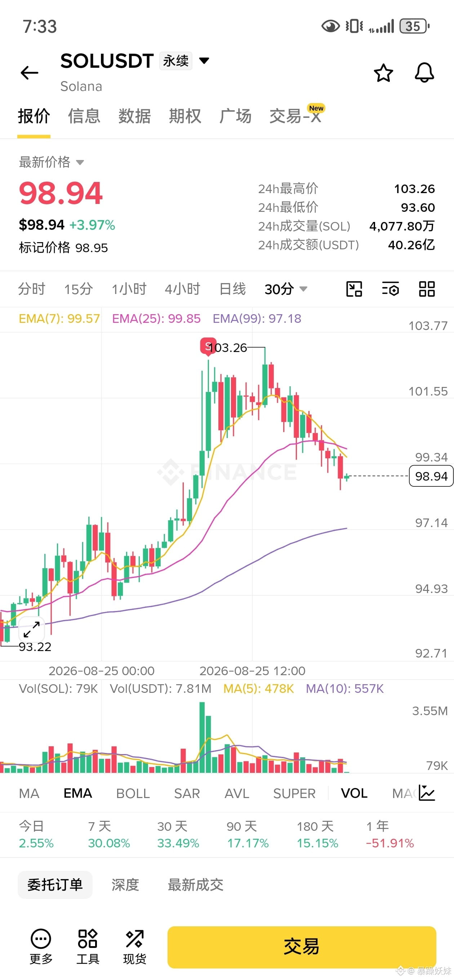Select the 深度 depth tab
The image size is (454, 980).
pyautogui.click(x=125, y=885)
